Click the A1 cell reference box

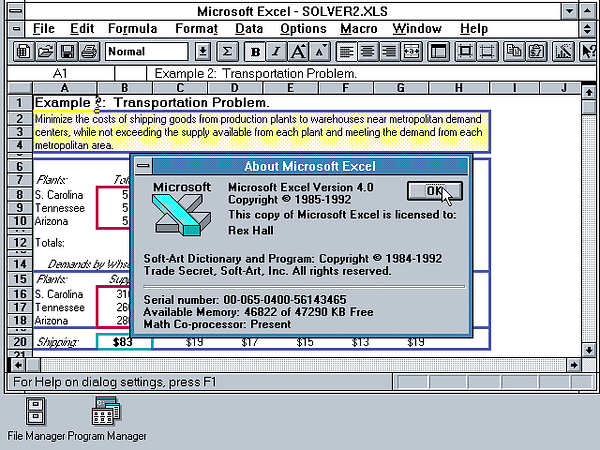(60, 73)
